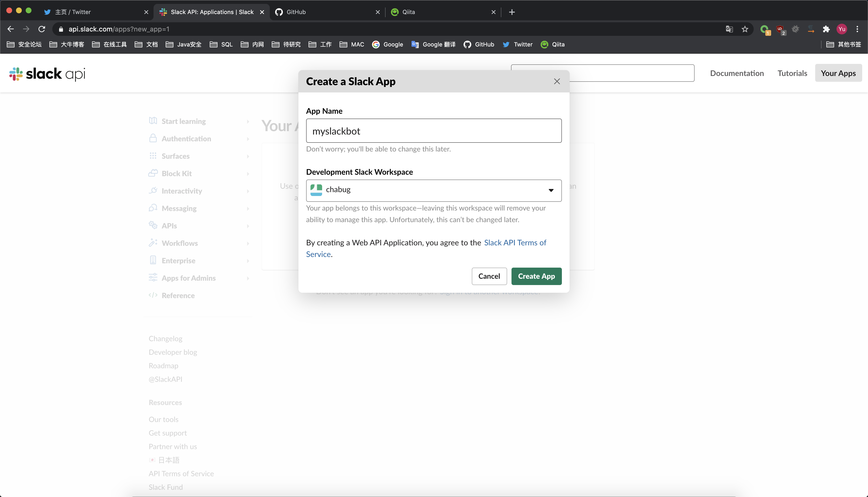
Task: Open the 在线工具 bookmark folder
Action: coord(110,44)
